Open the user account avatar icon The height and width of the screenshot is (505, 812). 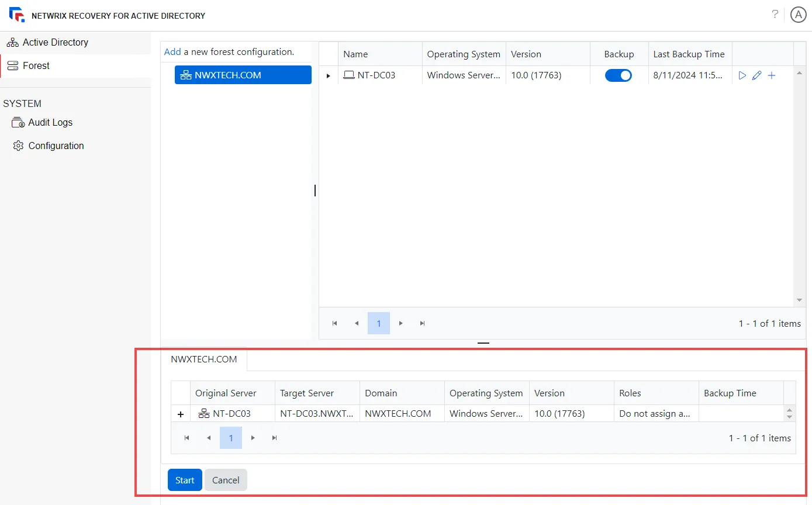tap(798, 15)
